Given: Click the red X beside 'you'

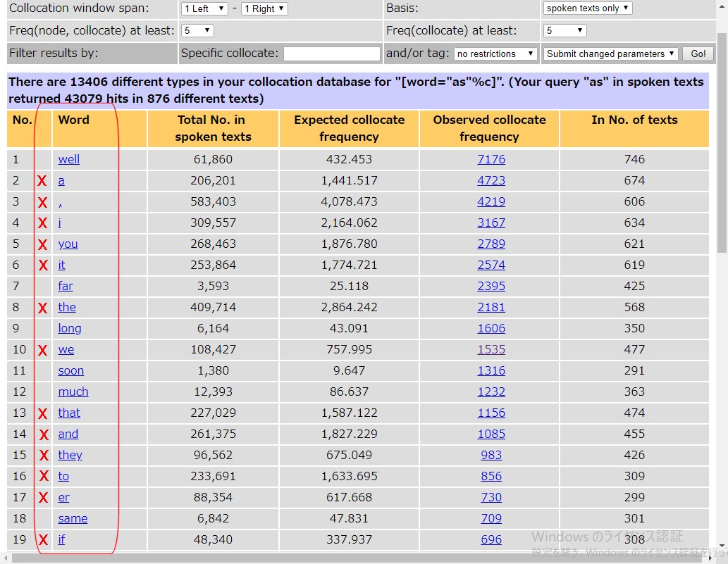Looking at the screenshot, I should [x=42, y=244].
